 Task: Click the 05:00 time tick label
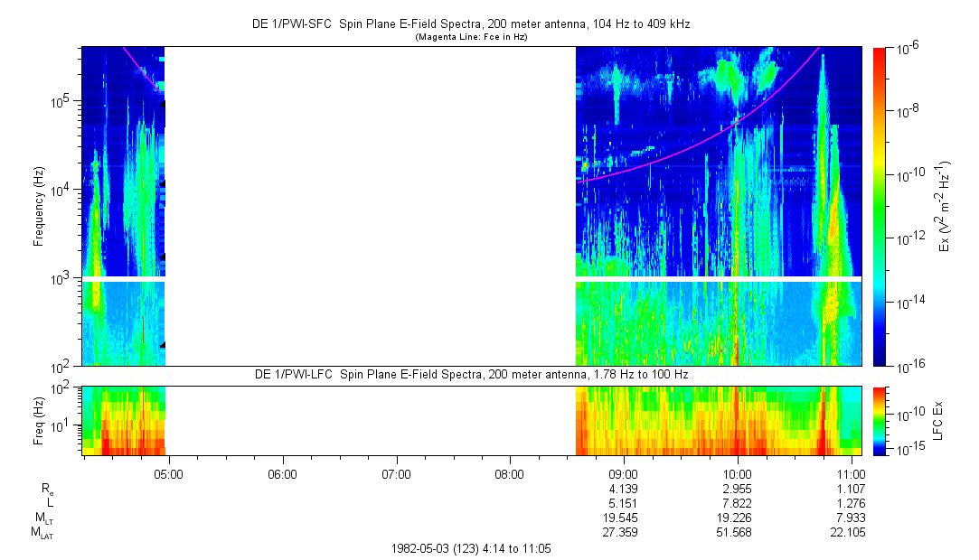pyautogui.click(x=168, y=474)
